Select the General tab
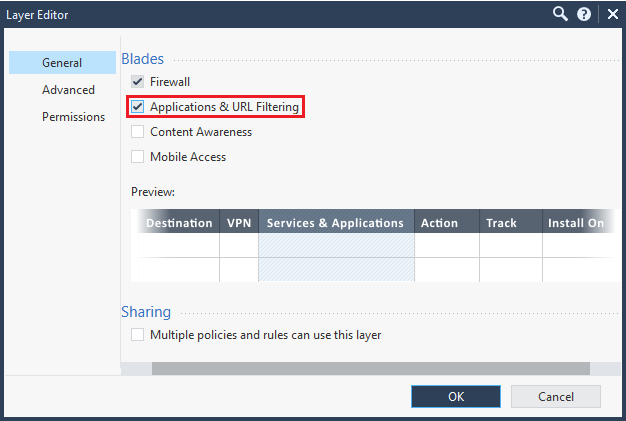The image size is (626, 421). pos(62,63)
